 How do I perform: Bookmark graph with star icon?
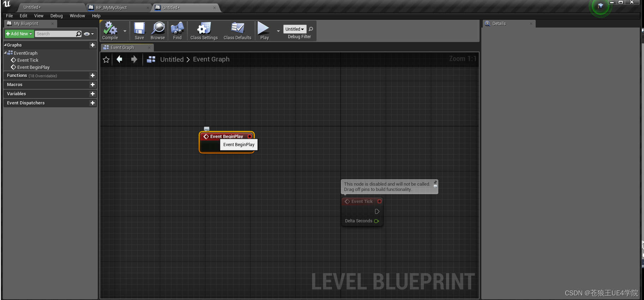[x=106, y=60]
